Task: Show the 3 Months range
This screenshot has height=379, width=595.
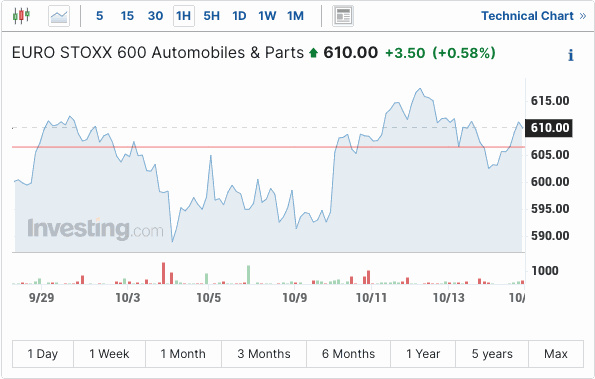Action: tap(264, 354)
